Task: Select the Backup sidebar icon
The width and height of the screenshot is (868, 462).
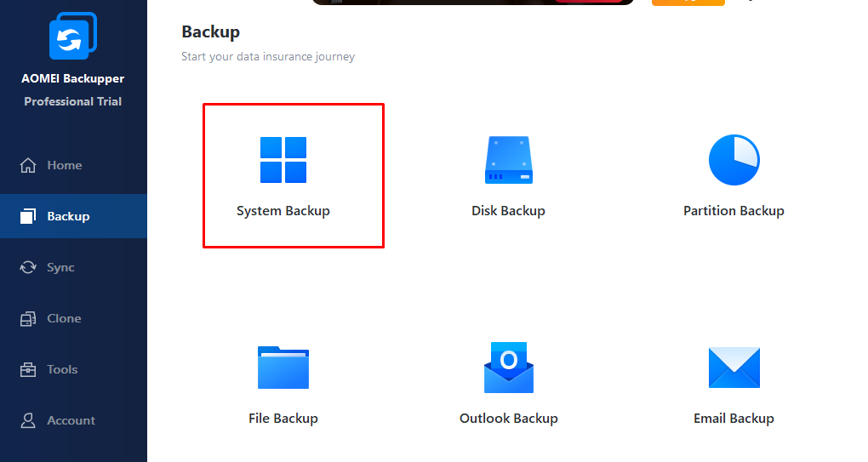Action: tap(28, 216)
